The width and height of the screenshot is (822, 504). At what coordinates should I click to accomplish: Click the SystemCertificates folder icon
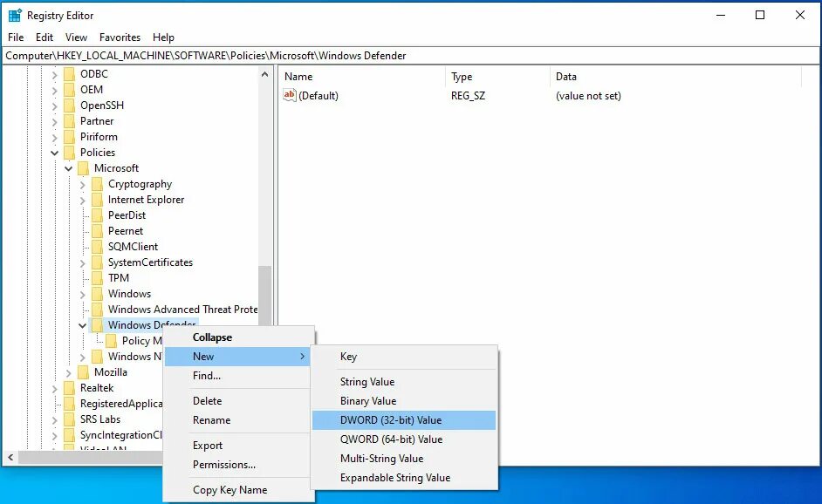[x=97, y=262]
